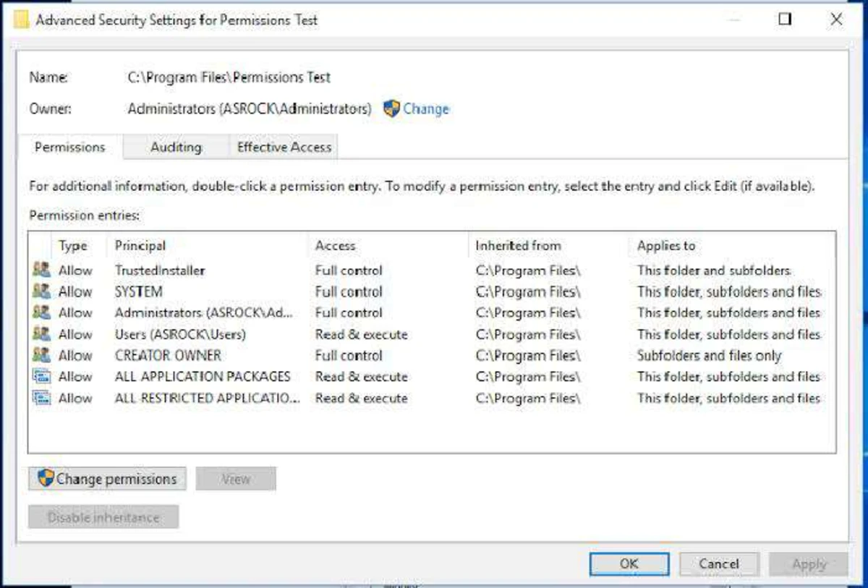Image resolution: width=868 pixels, height=588 pixels.
Task: Sort by the Applies to column header
Action: (666, 246)
